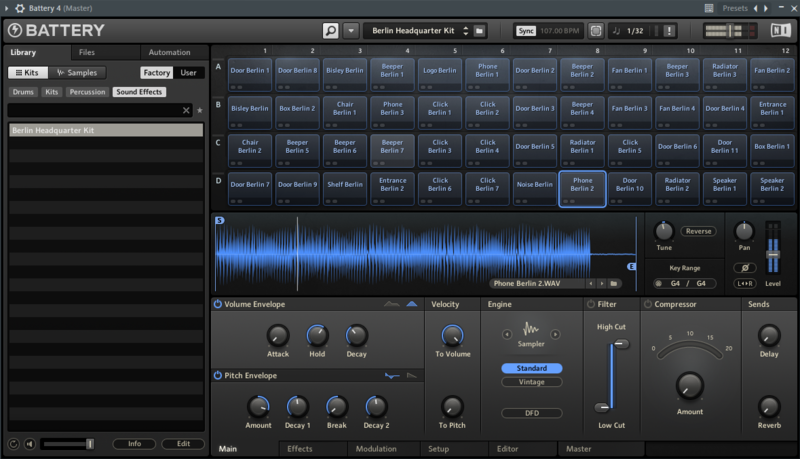Viewport: 800px width, 459px height.
Task: Click the square icon next to BPM
Action: pos(595,31)
